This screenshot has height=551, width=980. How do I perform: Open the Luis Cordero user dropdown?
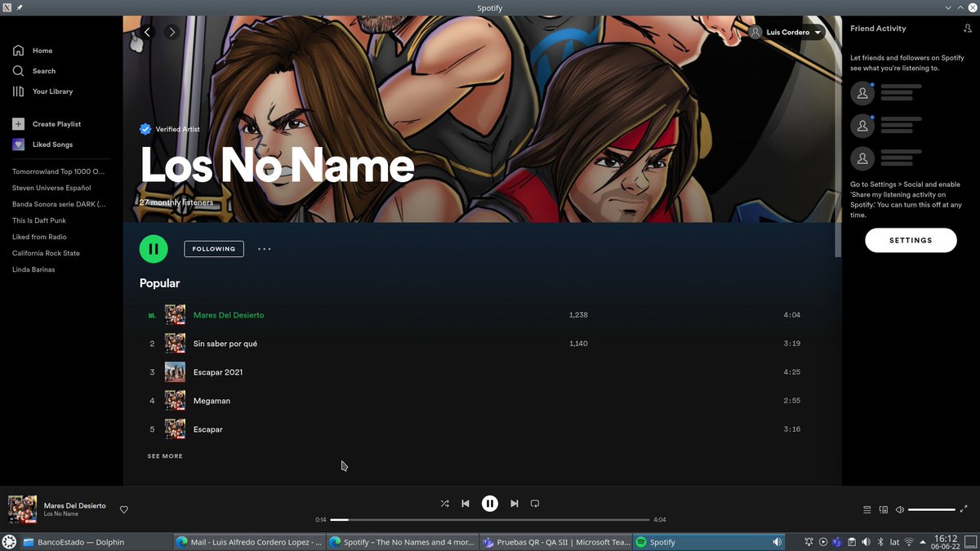coord(786,32)
